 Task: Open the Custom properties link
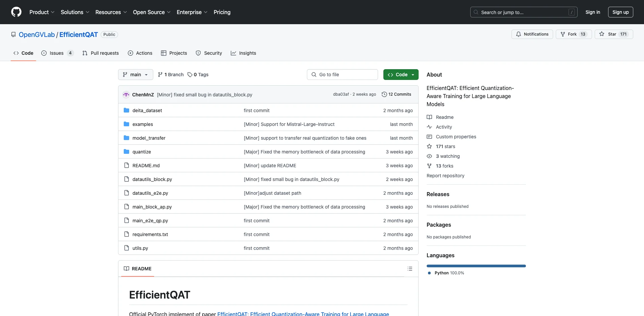coord(451,137)
